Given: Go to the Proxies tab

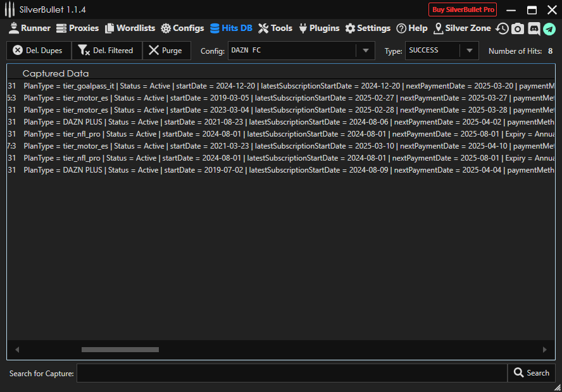Looking at the screenshot, I should point(77,28).
